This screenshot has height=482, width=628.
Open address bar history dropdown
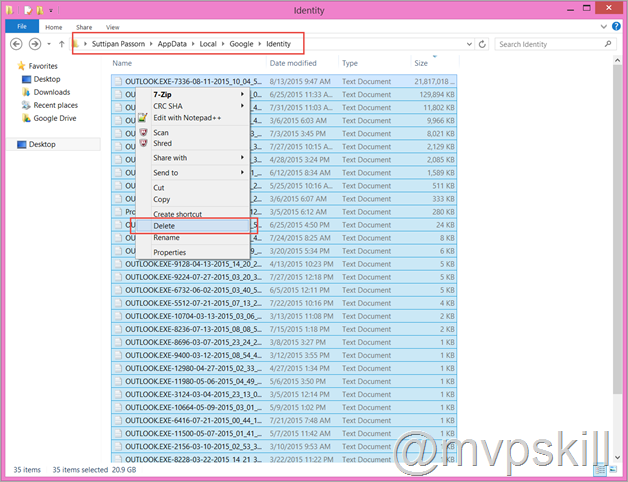(x=469, y=44)
